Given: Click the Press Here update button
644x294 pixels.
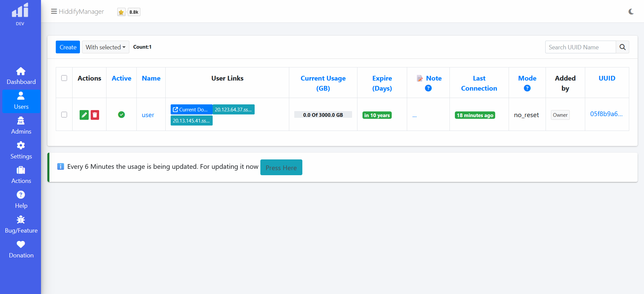Looking at the screenshot, I should tap(281, 167).
